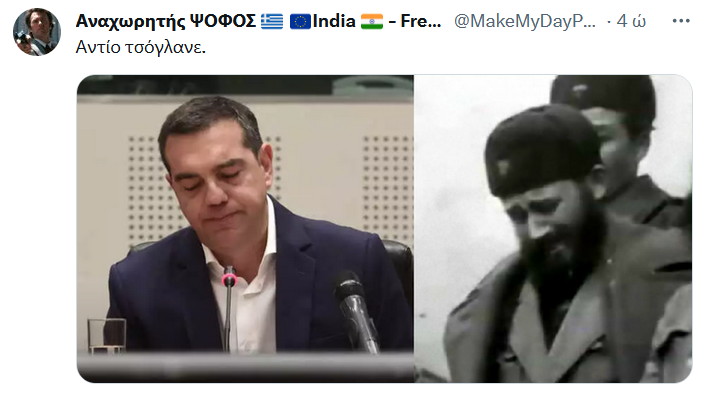Image resolution: width=710 pixels, height=410 pixels.
Task: Select the tweet text Αντίο τσόγλανε.
Action: [x=141, y=47]
